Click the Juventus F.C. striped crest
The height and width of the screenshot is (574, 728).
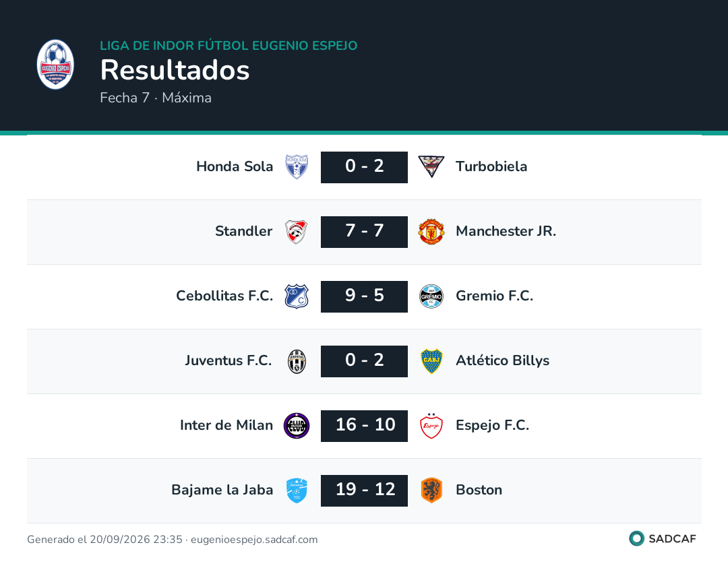[296, 361]
